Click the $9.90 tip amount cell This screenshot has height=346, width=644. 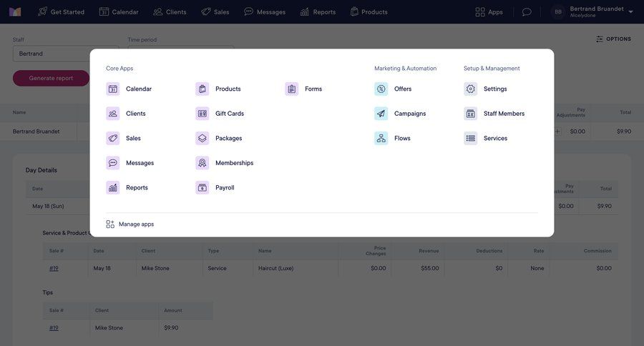(x=185, y=327)
